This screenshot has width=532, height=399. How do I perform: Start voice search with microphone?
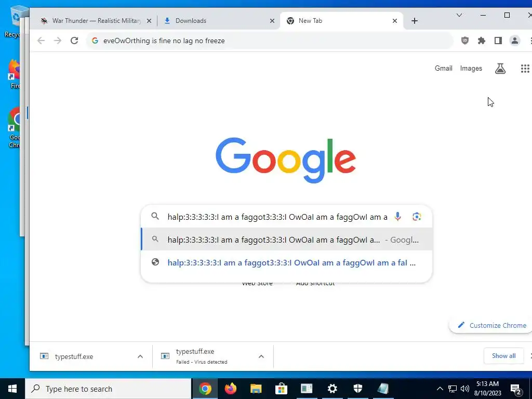(397, 217)
